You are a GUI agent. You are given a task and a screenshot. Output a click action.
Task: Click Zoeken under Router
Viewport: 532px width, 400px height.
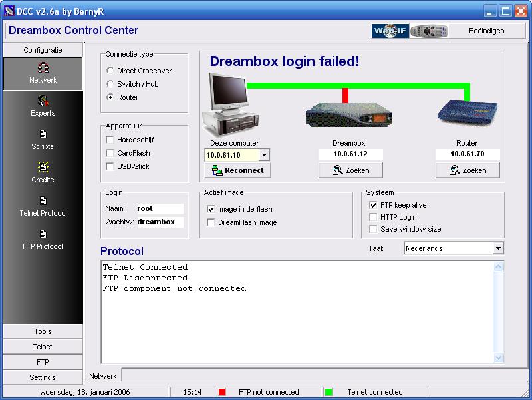467,170
